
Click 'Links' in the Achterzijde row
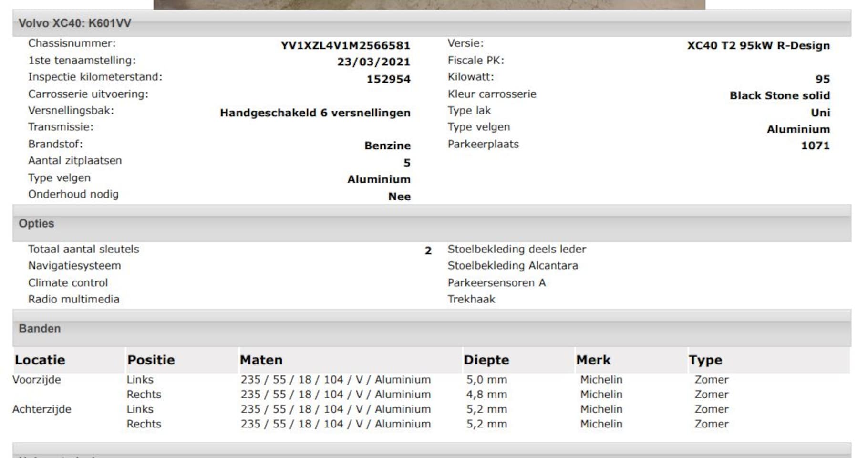[140, 409]
